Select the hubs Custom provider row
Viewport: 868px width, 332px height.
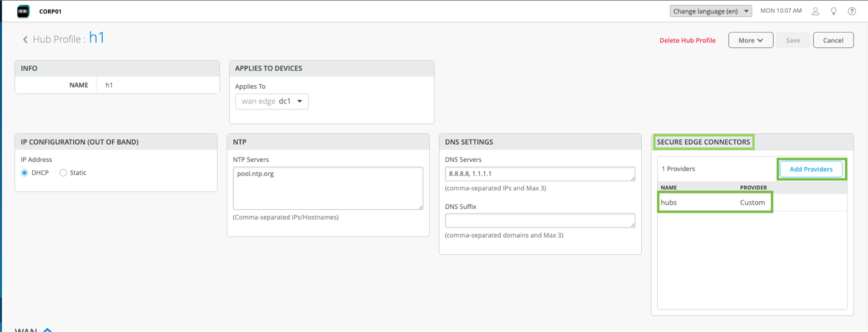click(714, 202)
